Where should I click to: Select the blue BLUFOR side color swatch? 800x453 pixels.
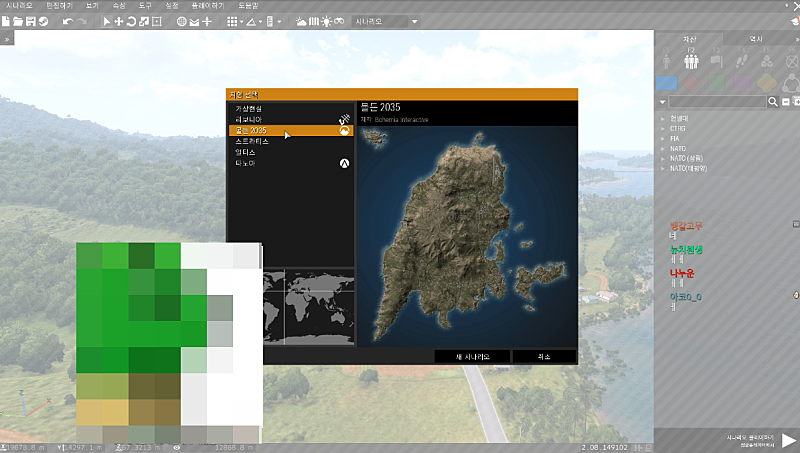667,83
